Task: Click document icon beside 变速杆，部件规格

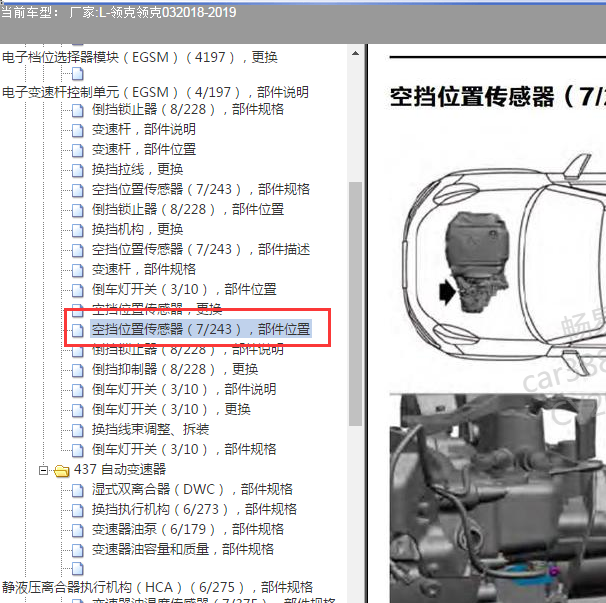Action: click(78, 271)
